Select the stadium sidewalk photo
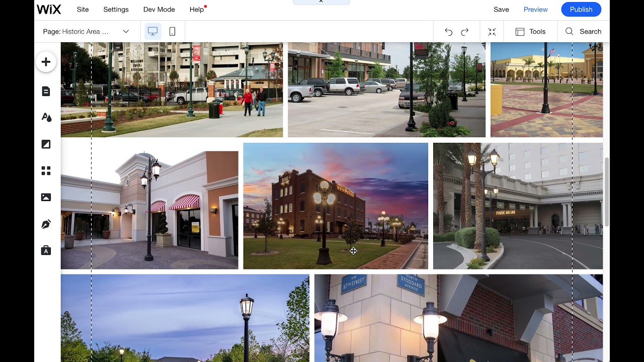644x362 pixels. tap(172, 89)
